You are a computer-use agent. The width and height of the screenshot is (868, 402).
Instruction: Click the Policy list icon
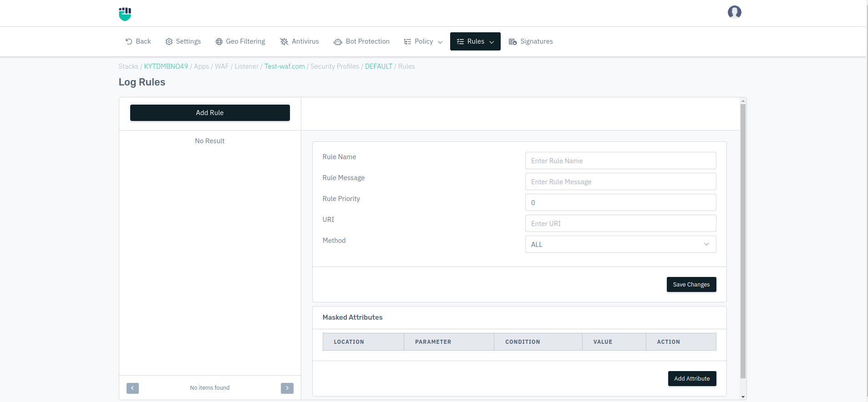pos(407,41)
